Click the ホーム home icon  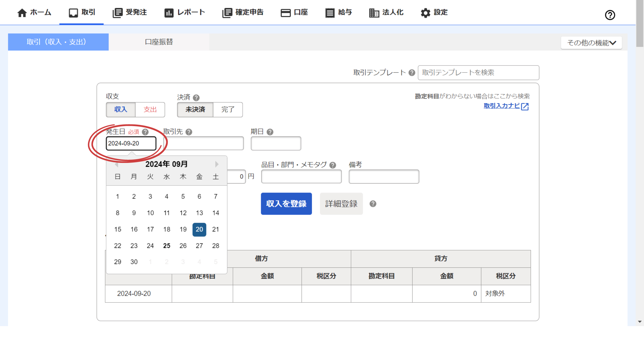[22, 12]
